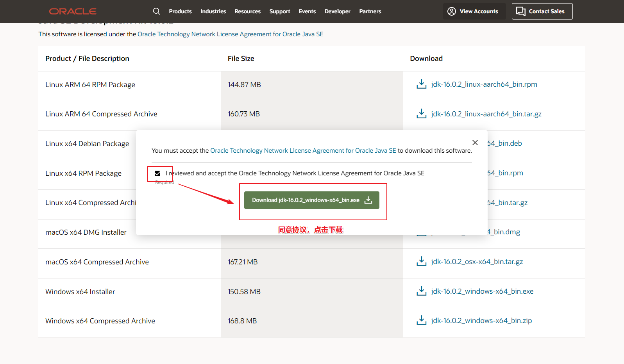624x364 pixels.
Task: Click the 150.58 MB file size
Action: 244,291
